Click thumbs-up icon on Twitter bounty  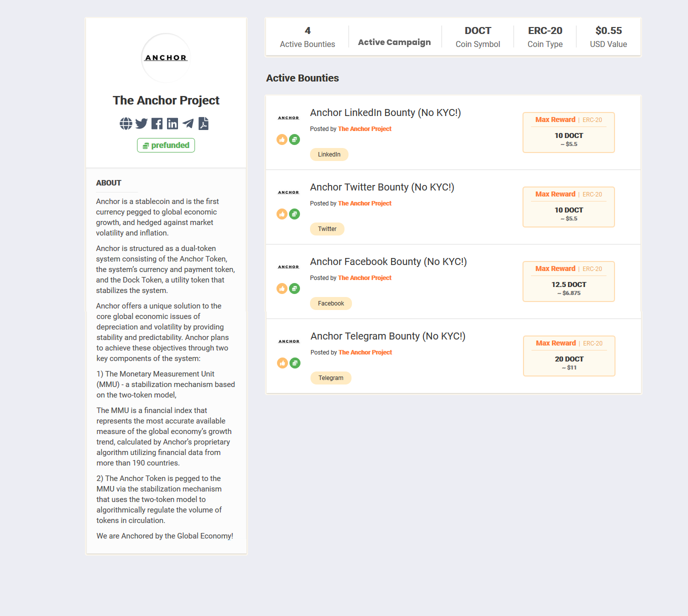[282, 214]
